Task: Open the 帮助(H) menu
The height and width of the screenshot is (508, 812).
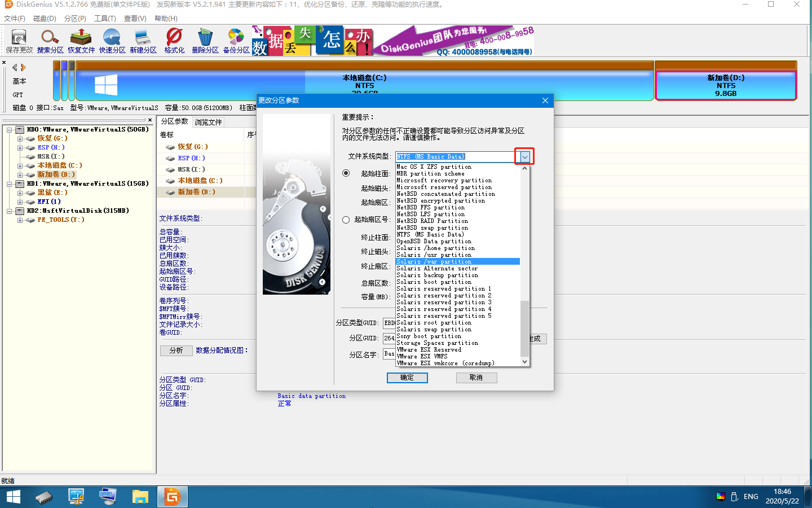Action: coord(166,18)
